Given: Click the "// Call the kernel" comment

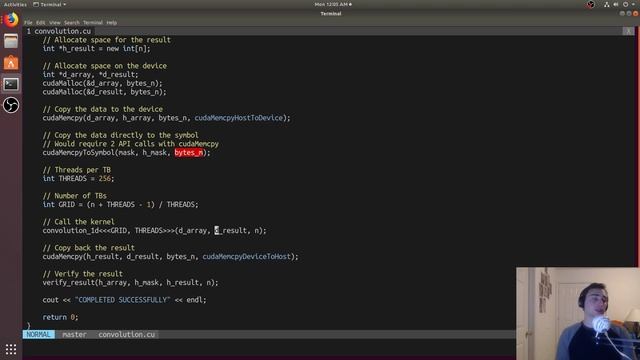Looking at the screenshot, I should tap(78, 222).
